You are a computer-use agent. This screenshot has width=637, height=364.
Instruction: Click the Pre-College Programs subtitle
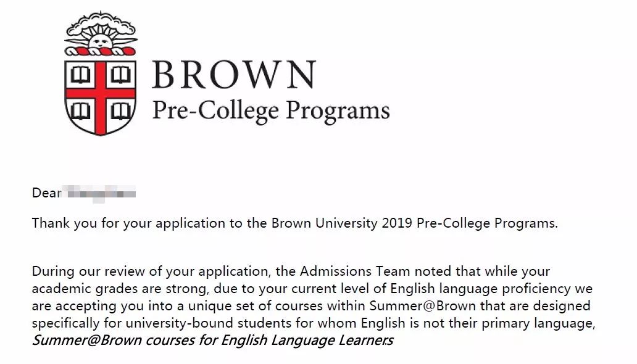point(270,110)
